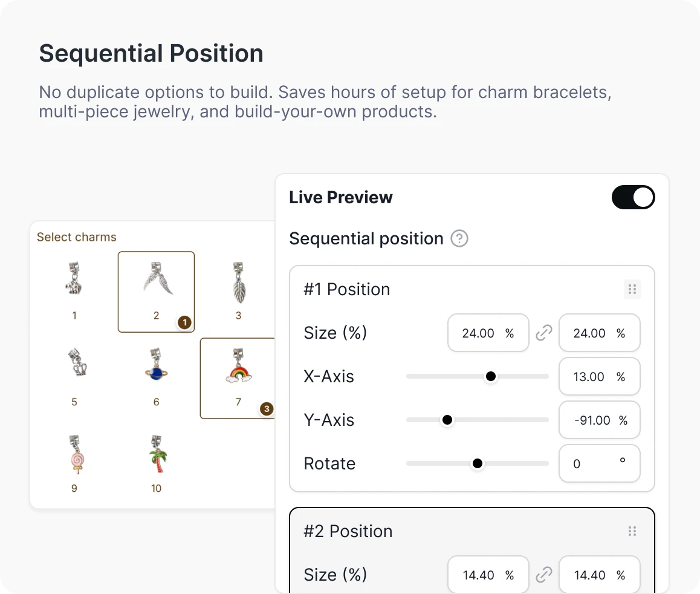Select the planet charm numbered 6
Screen dimensions: 700x594
coord(156,366)
